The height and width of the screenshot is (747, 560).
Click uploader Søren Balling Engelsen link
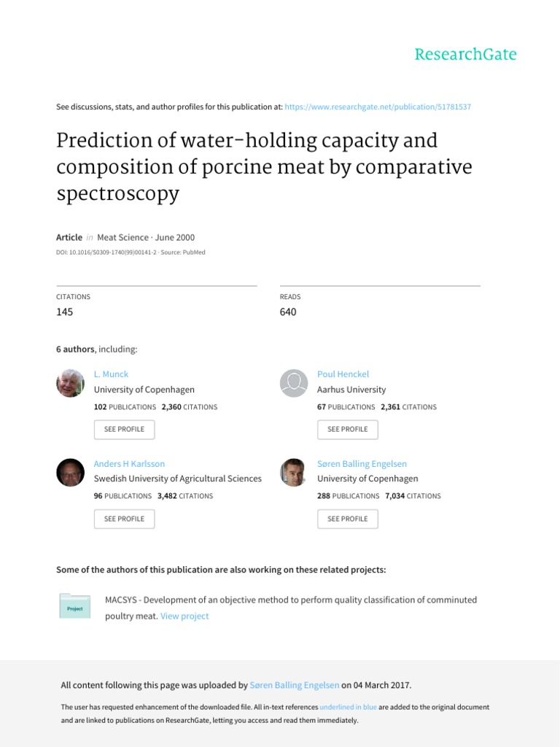pyautogui.click(x=295, y=686)
